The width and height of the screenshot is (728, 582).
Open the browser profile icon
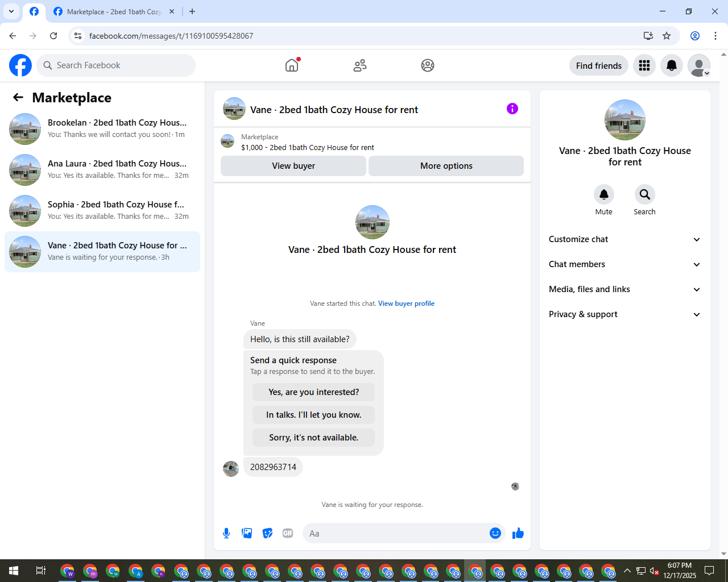[695, 36]
